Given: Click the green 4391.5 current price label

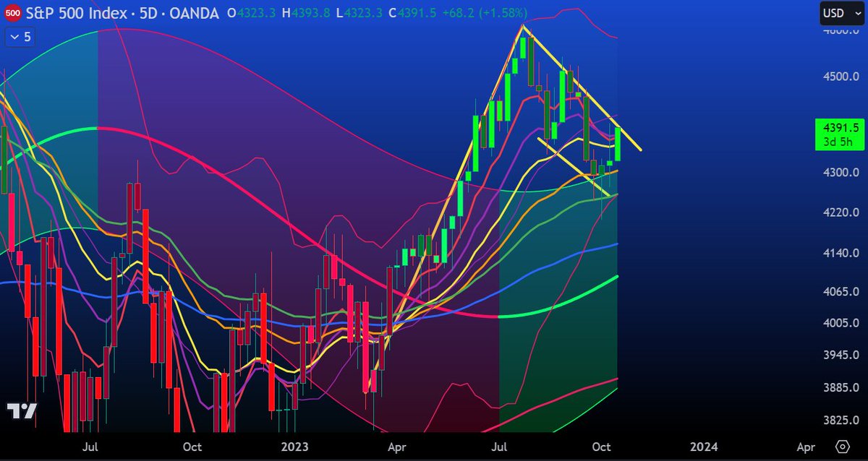Looking at the screenshot, I should point(841,127).
